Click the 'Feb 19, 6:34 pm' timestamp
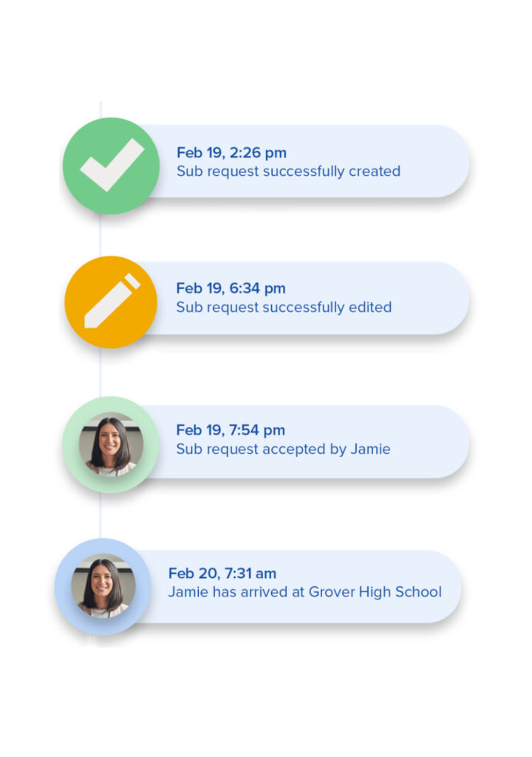 pyautogui.click(x=231, y=288)
